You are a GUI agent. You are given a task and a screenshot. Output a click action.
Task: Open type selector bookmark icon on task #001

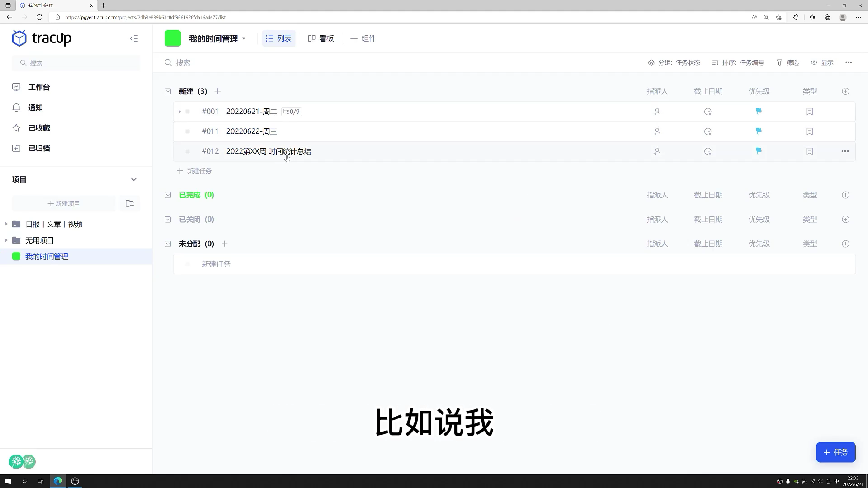pyautogui.click(x=809, y=111)
